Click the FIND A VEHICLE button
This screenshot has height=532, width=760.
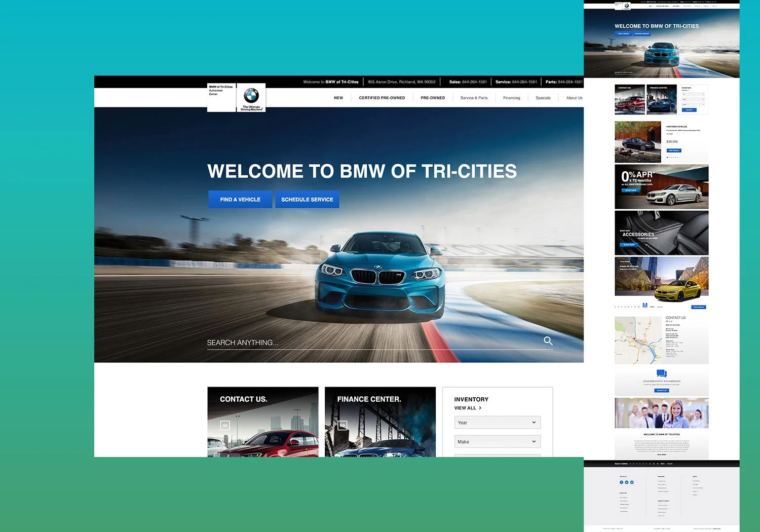(240, 200)
